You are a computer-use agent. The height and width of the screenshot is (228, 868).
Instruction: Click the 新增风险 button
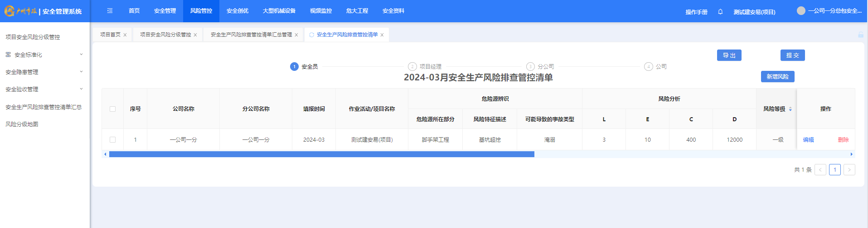click(x=777, y=77)
